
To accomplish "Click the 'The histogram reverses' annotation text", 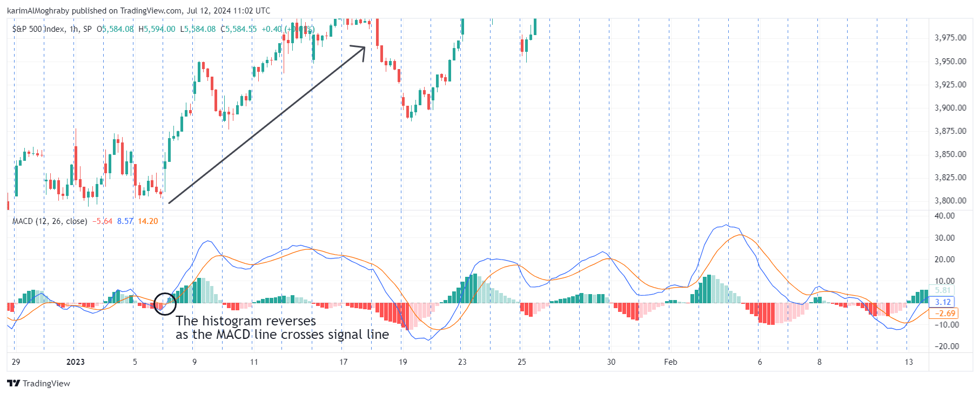I will (246, 321).
